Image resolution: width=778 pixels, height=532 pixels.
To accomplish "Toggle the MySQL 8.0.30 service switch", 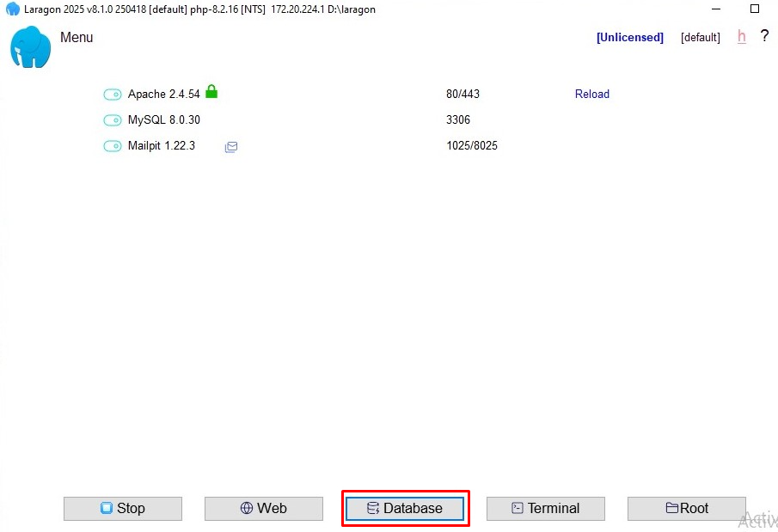I will pos(113,120).
